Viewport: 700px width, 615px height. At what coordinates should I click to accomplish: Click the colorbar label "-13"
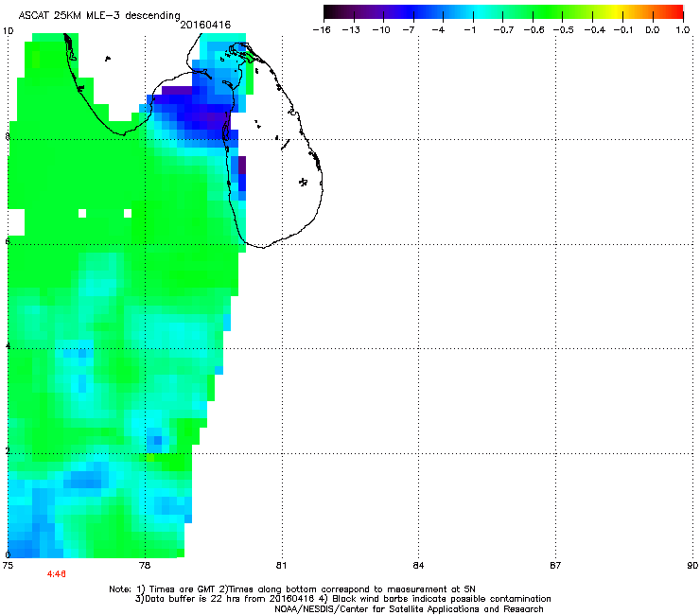[351, 30]
